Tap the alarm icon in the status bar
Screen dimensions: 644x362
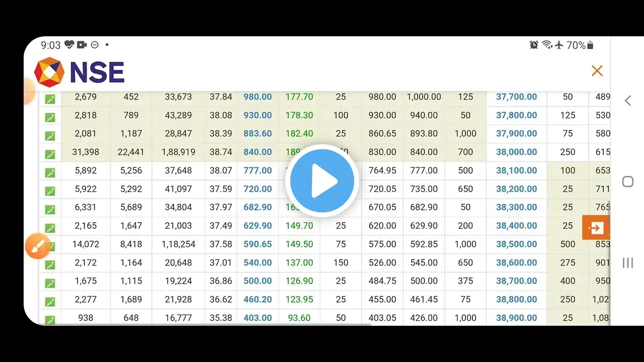(x=534, y=45)
